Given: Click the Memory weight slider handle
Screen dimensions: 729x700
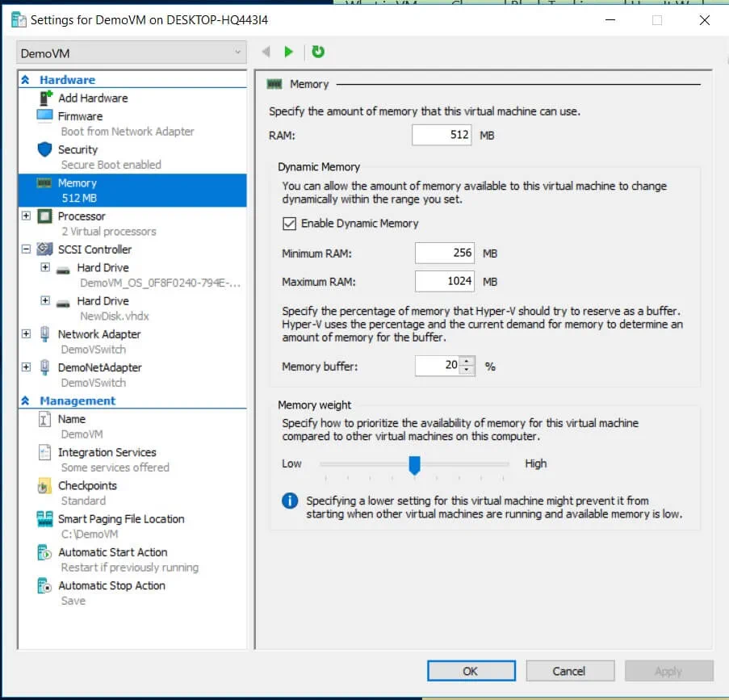Looking at the screenshot, I should 414,464.
